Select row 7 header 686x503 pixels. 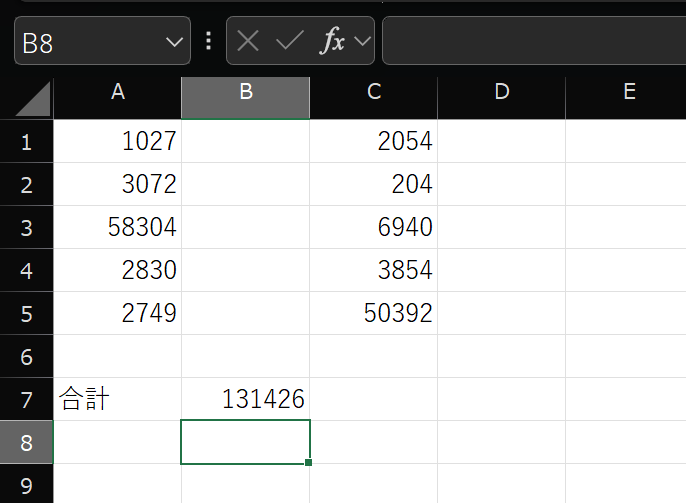pos(26,400)
